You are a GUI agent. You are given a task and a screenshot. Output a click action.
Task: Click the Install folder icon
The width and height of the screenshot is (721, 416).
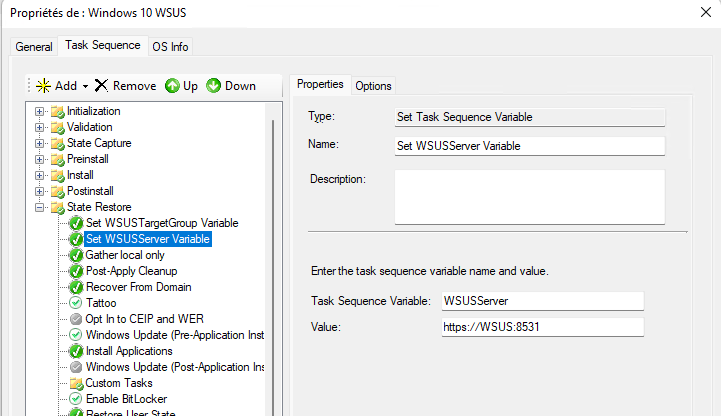[x=57, y=176]
